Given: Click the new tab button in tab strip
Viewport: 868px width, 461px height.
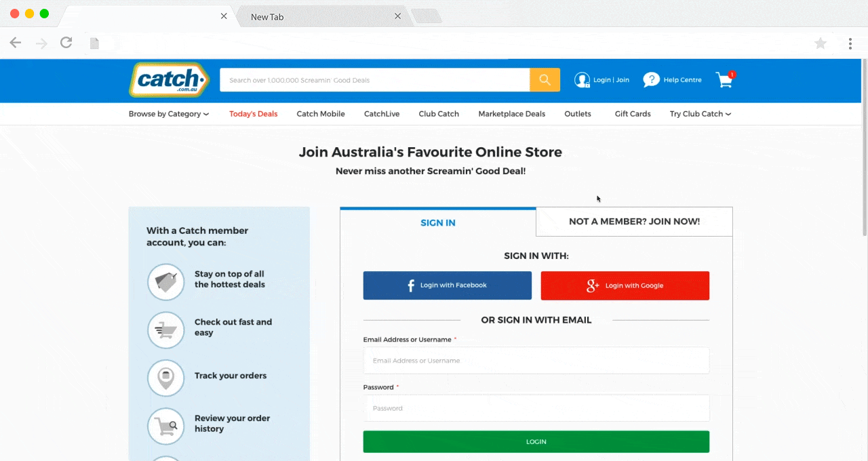Looking at the screenshot, I should pyautogui.click(x=427, y=16).
